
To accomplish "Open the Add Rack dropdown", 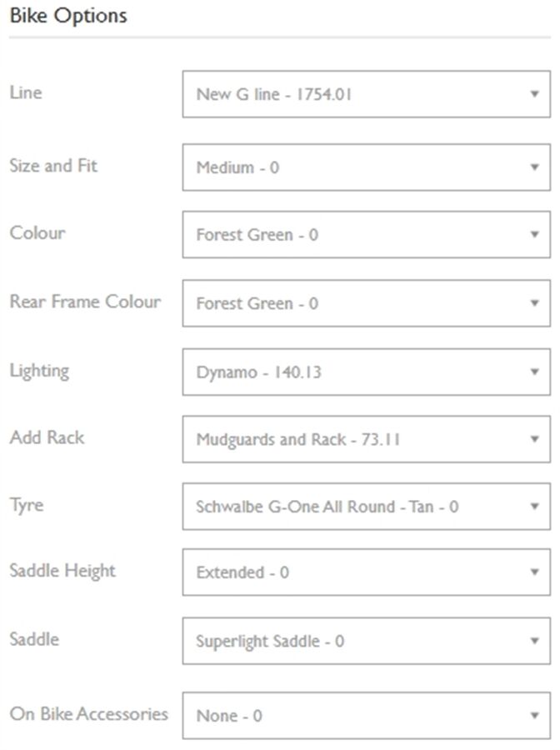I will (366, 439).
